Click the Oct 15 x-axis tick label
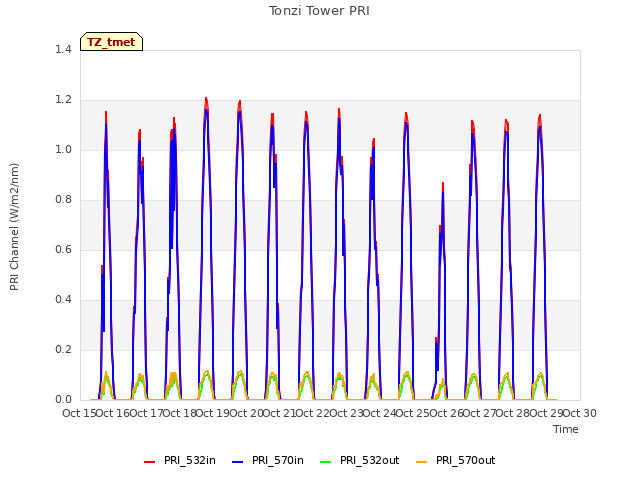Screen dimensions: 640x480 pyautogui.click(x=79, y=413)
